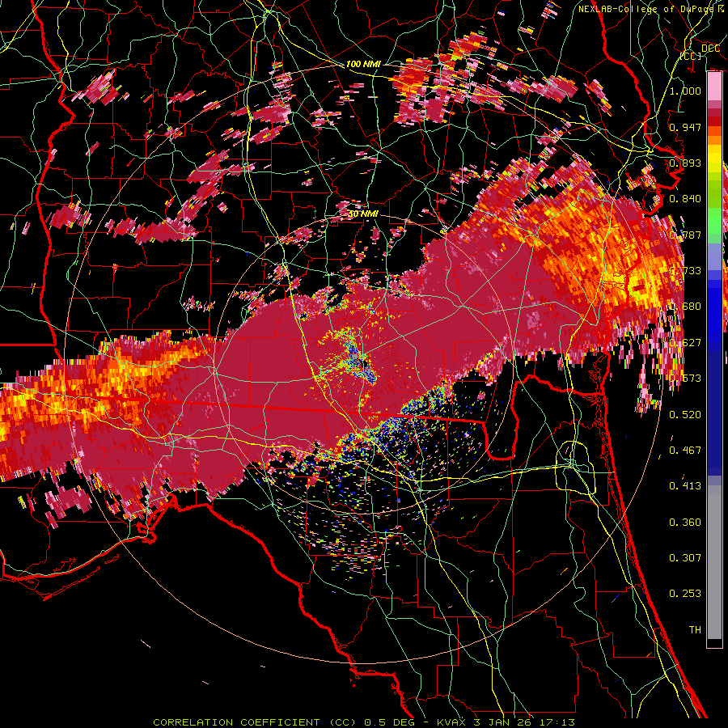Select the 0.253 legend value
The width and height of the screenshot is (728, 728).
tap(685, 594)
